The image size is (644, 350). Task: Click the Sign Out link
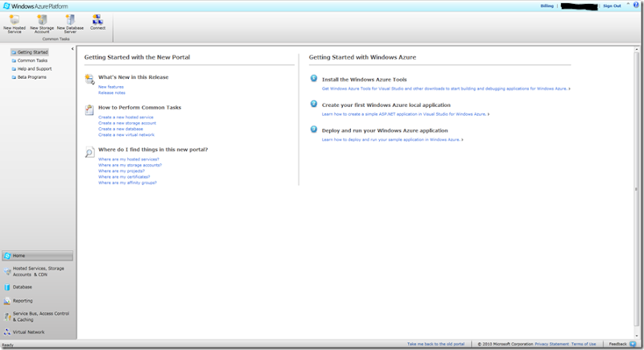[x=612, y=6]
